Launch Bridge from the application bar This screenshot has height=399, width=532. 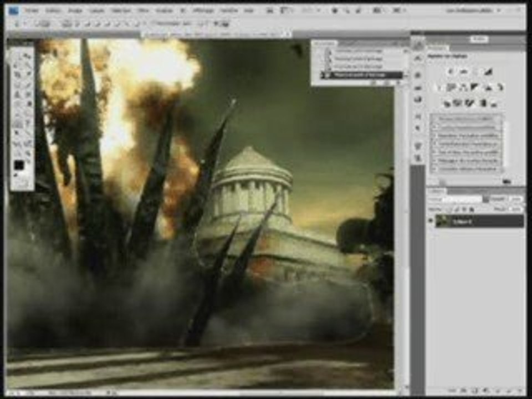pos(270,11)
